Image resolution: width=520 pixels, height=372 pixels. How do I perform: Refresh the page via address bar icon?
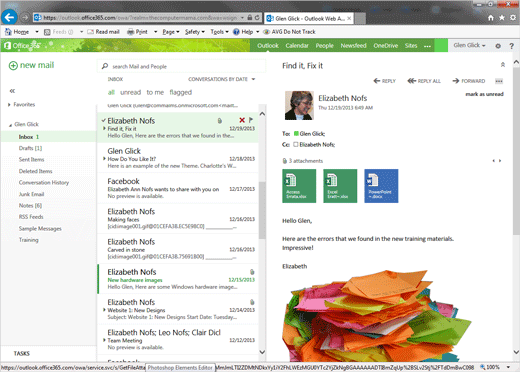pos(257,17)
